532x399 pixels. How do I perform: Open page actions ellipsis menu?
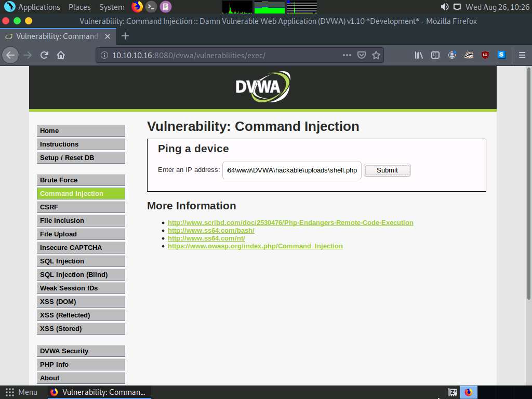point(347,55)
